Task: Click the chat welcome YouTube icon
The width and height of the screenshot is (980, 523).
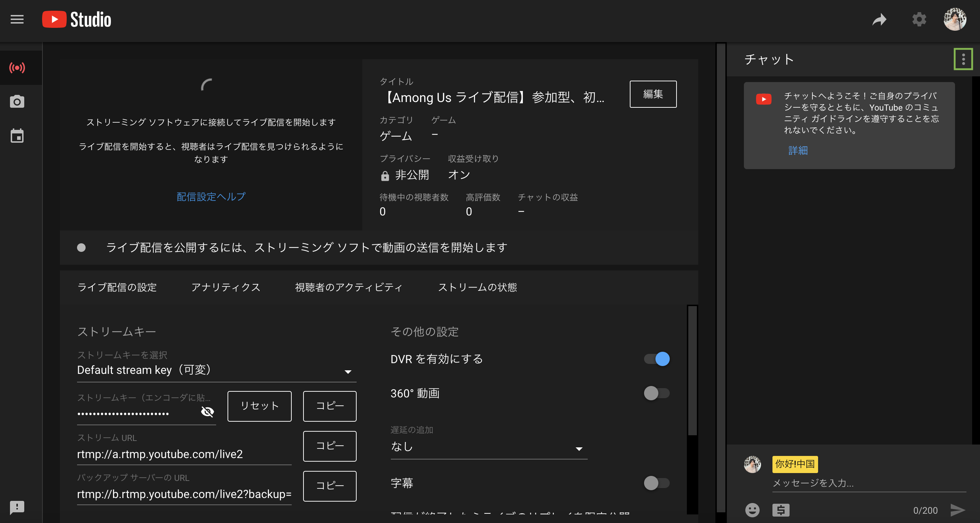Action: [764, 99]
